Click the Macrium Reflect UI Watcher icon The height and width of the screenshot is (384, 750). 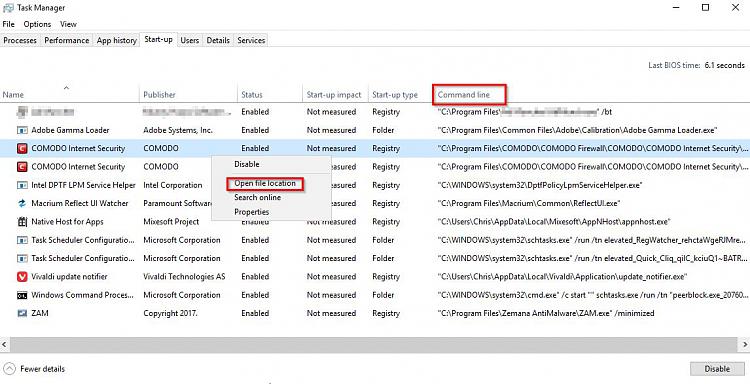(22, 203)
